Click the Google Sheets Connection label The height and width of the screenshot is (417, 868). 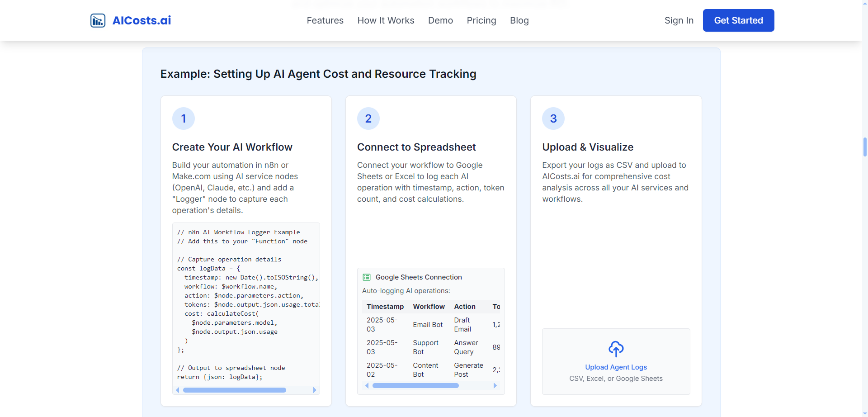(x=419, y=277)
